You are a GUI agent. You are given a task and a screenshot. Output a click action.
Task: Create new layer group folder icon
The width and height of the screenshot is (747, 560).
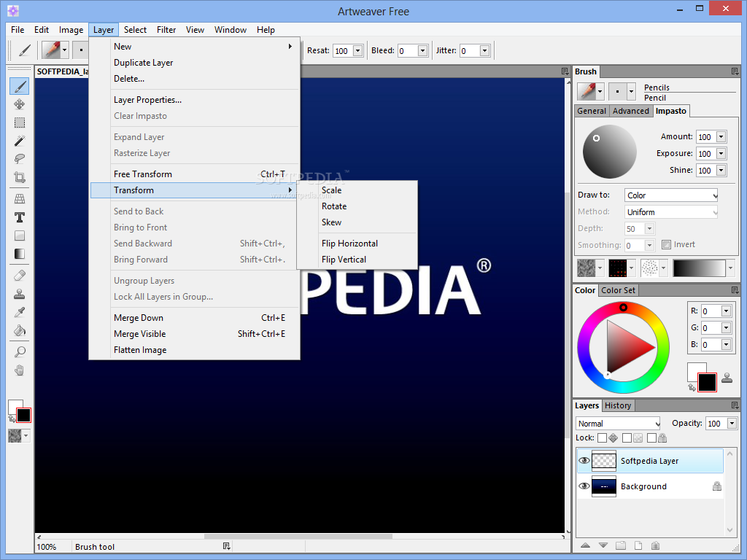coord(620,545)
